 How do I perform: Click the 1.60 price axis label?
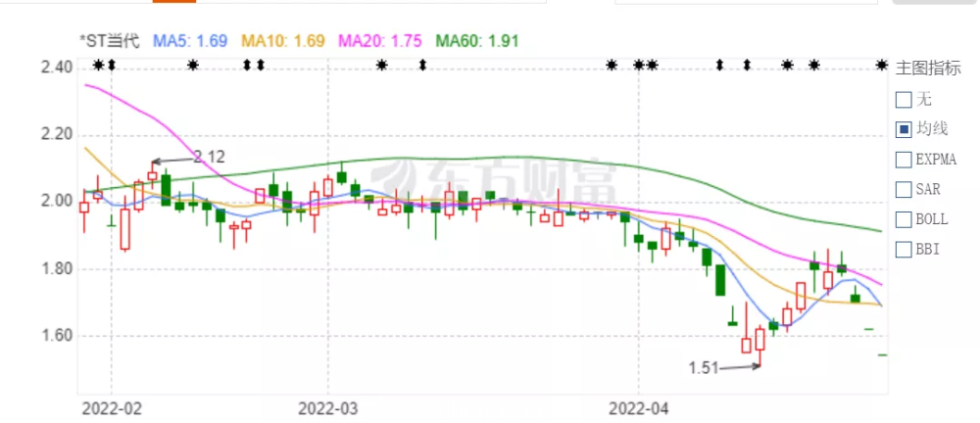pyautogui.click(x=56, y=336)
